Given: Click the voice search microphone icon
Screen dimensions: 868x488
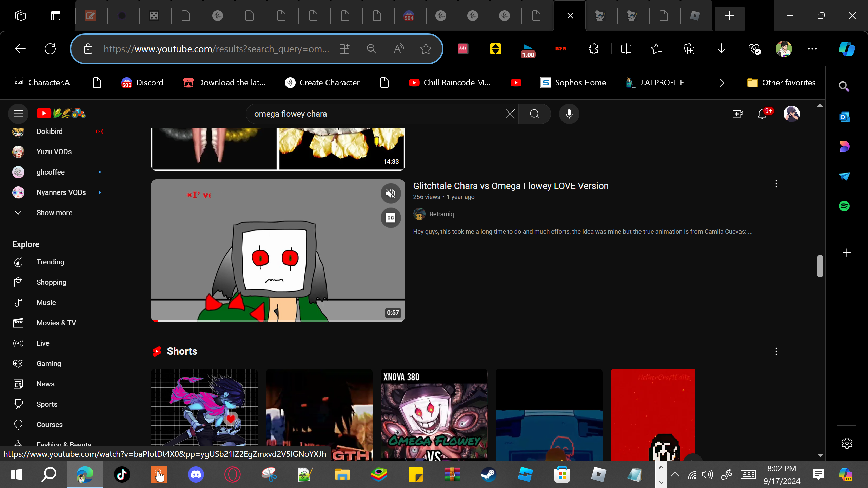Looking at the screenshot, I should [x=569, y=114].
